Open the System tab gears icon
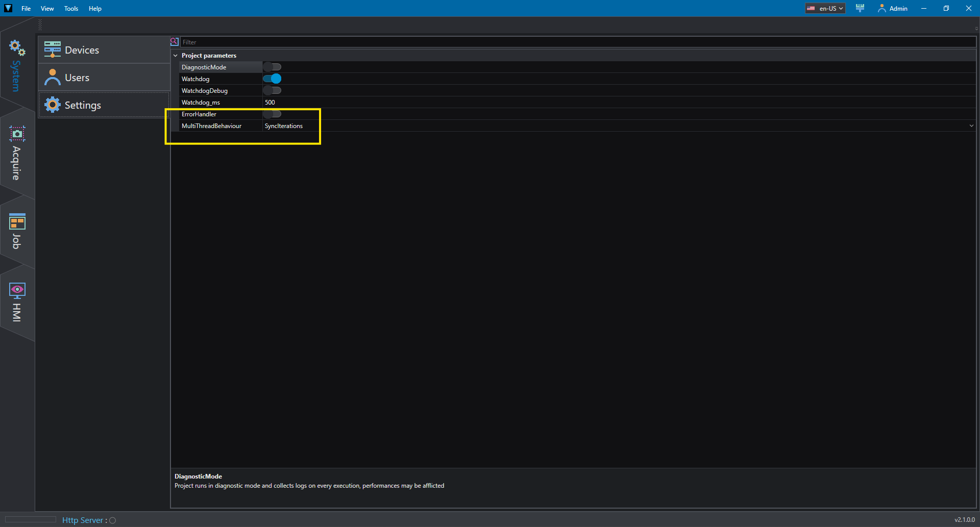The height and width of the screenshot is (527, 980). tap(17, 48)
